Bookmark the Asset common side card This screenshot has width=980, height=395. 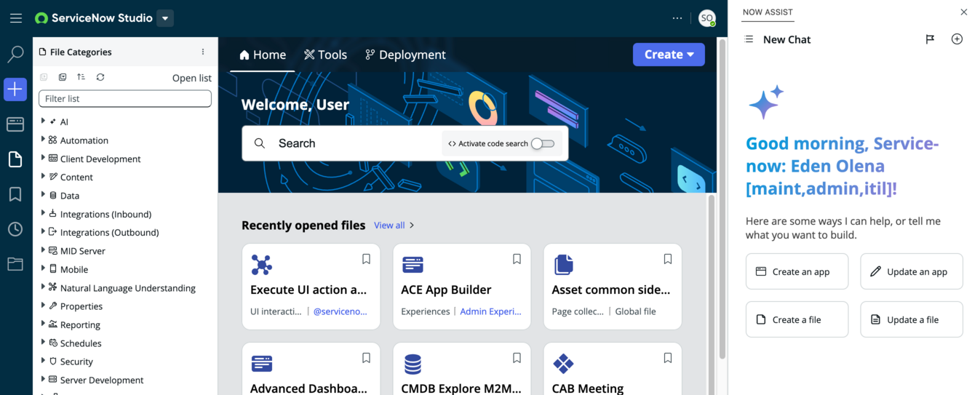coord(667,259)
